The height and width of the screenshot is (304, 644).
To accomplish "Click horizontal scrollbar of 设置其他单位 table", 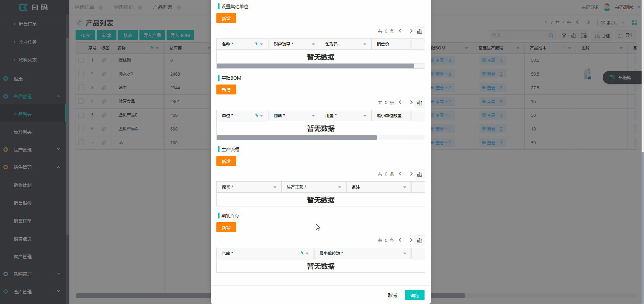I will pos(315,66).
